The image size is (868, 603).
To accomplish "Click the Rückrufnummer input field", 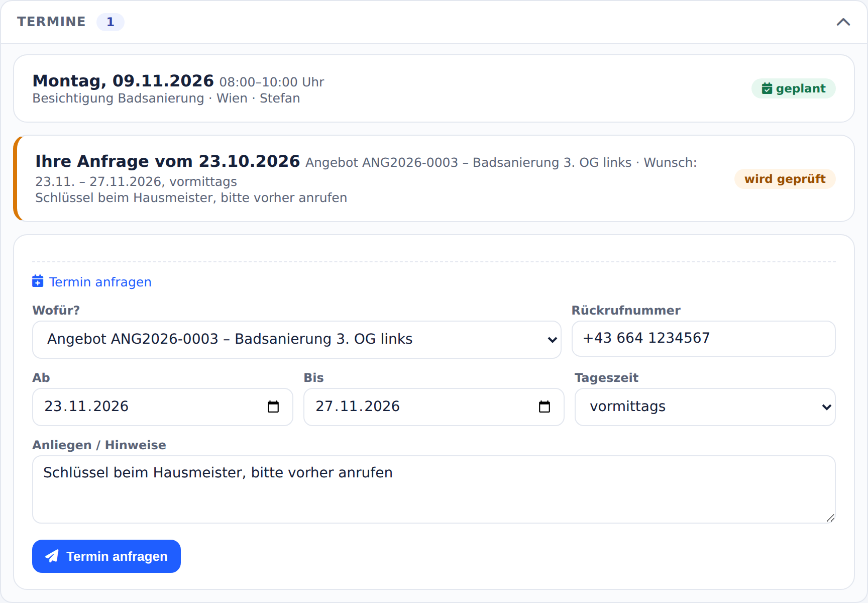I will 703,339.
